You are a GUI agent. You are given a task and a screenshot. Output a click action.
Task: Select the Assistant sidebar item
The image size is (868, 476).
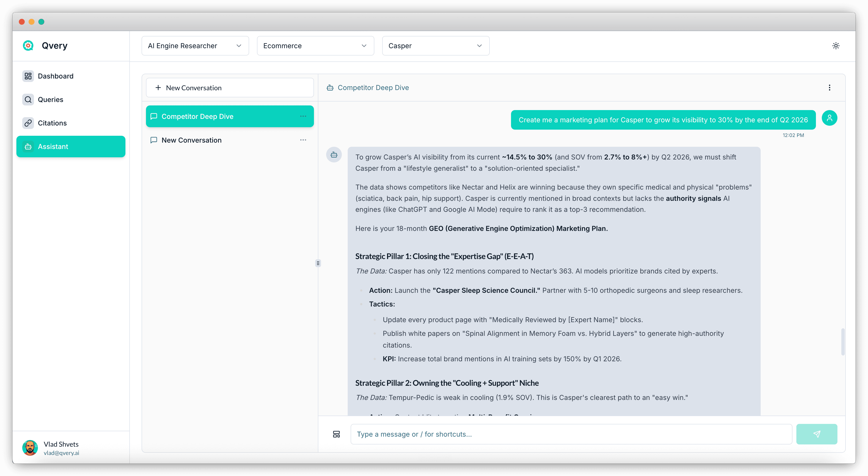[71, 147]
